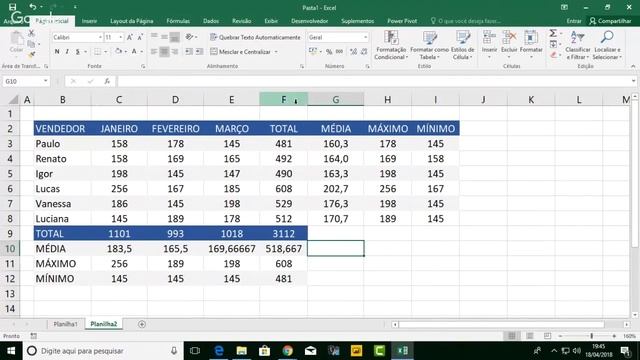Open the borders dropdown arrow
The width and height of the screenshot is (640, 360).
coord(106,52)
